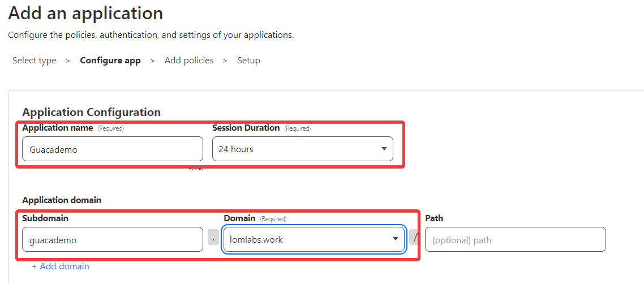Focus the Subdomain field with guacademo
This screenshot has height=284, width=644.
click(x=112, y=240)
